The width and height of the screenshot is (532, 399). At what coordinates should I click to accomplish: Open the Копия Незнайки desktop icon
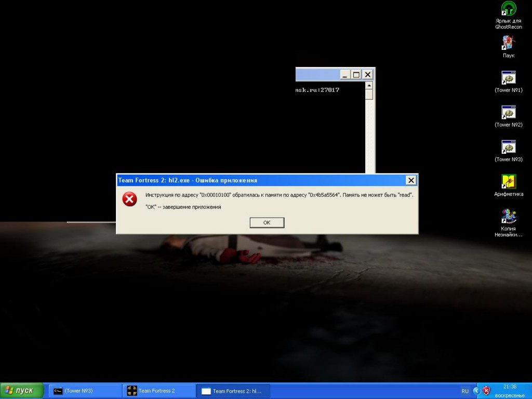click(x=508, y=222)
